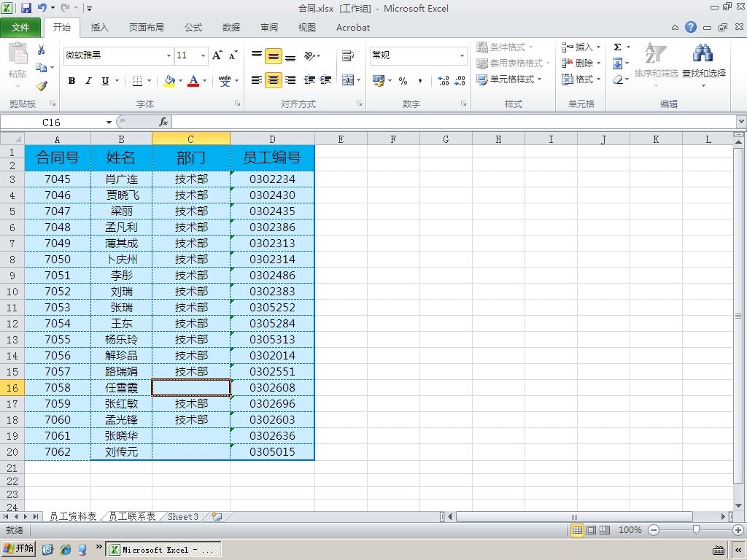
Task: Switch to 员工联系表 sheet tab
Action: pyautogui.click(x=132, y=516)
